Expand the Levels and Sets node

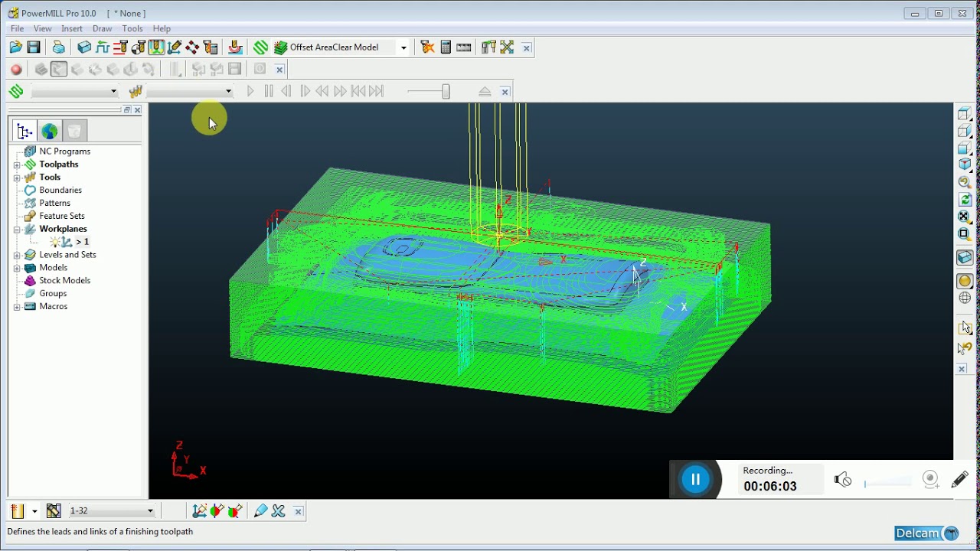pos(17,255)
